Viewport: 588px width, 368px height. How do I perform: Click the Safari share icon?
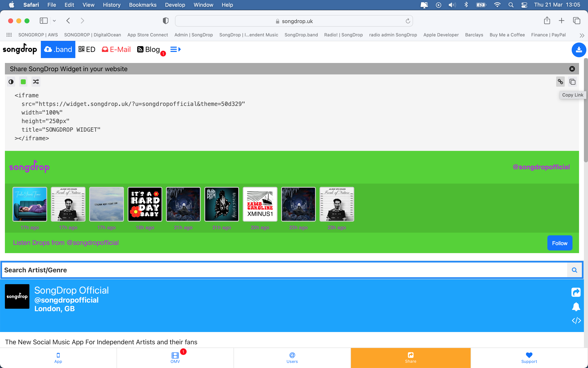coord(547,20)
